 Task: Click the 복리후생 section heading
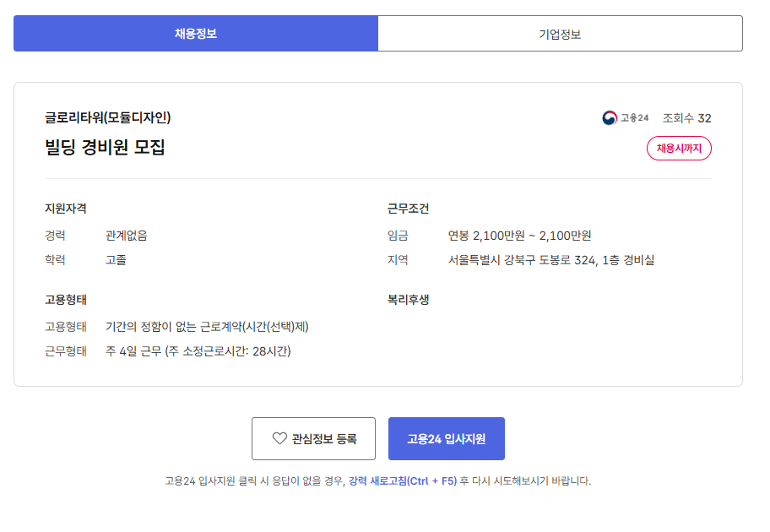(408, 300)
